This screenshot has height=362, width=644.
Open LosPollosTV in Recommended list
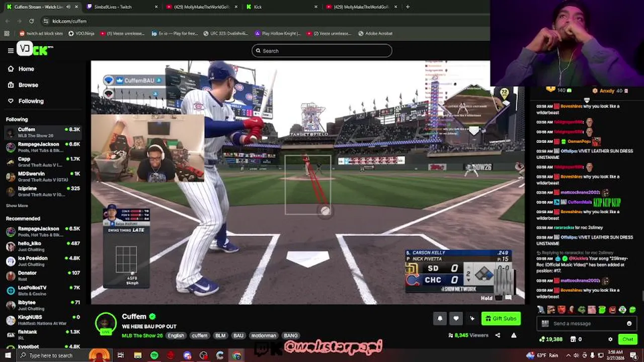(43, 291)
